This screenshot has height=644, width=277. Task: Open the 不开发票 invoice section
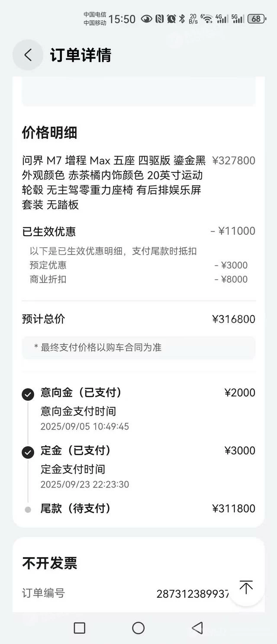click(x=50, y=563)
